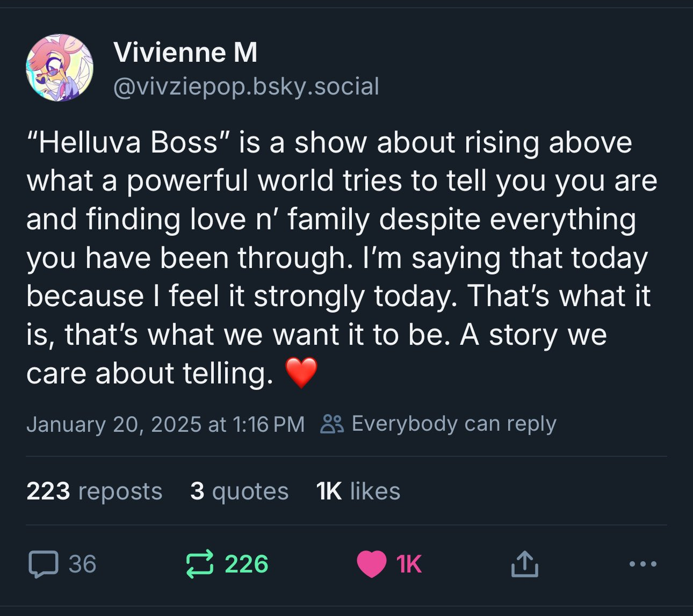View the 3 quotes of post
This screenshot has width=693, height=616.
239,491
